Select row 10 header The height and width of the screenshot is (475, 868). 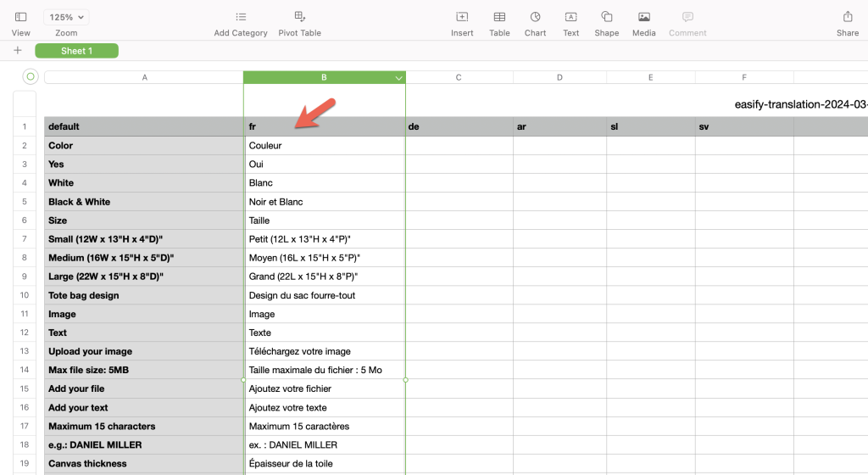pos(25,295)
